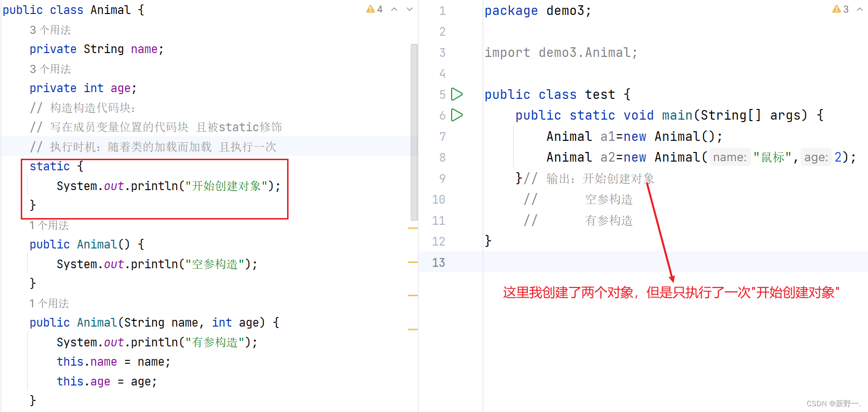Click 'public class Animal {' declaration

point(73,10)
